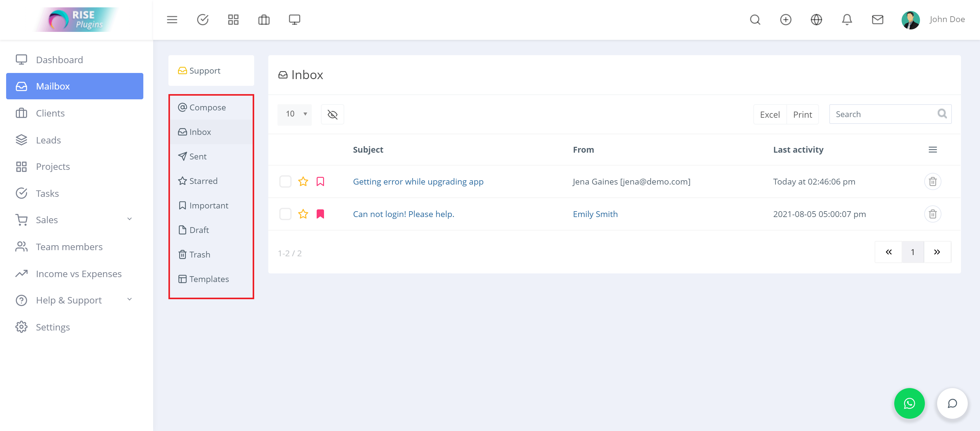Open the Draft folder
The width and height of the screenshot is (980, 431).
click(199, 230)
